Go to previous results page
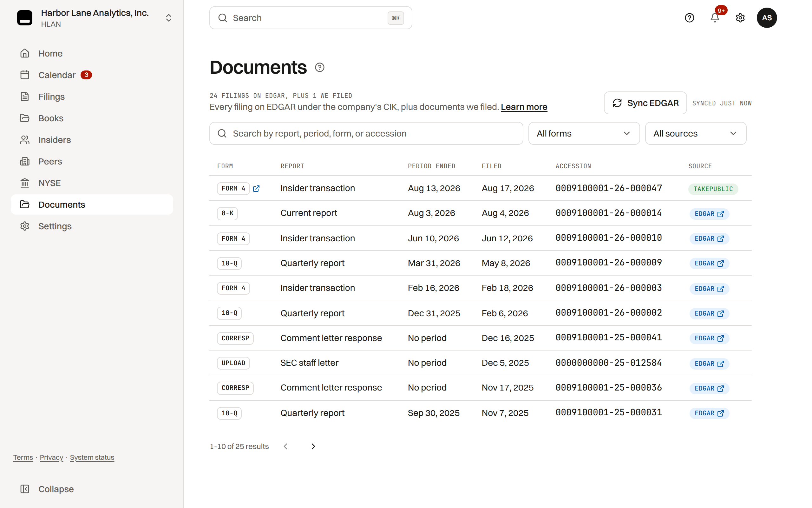Screen dimensions: 812x508 (x=285, y=446)
